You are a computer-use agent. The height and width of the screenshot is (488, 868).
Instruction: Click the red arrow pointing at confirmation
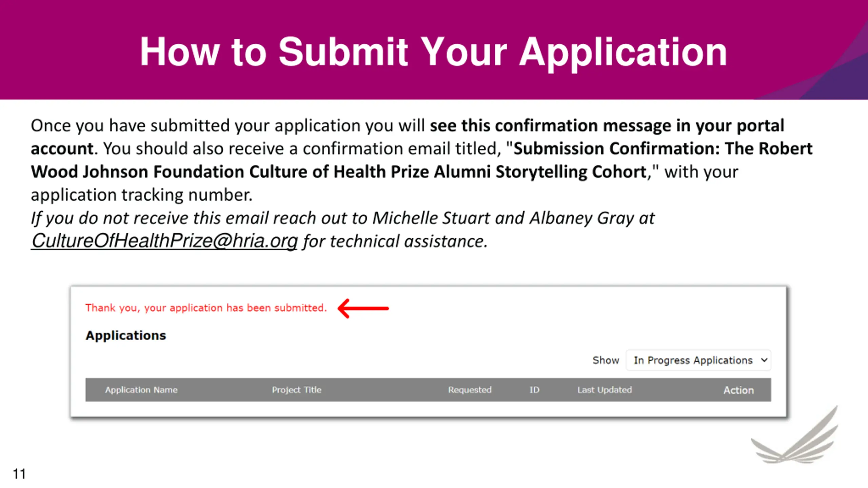(363, 308)
